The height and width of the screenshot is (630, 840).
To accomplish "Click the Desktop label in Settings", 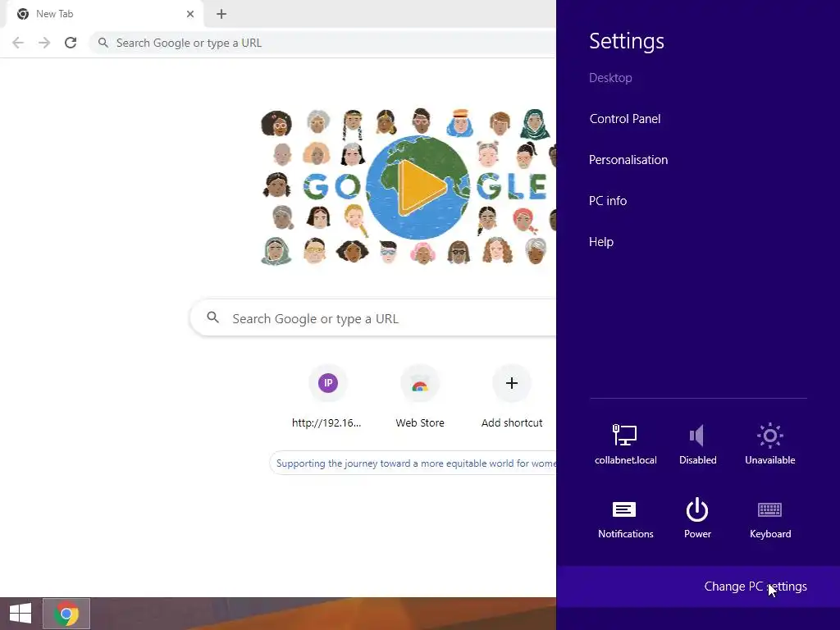I will 610,78.
